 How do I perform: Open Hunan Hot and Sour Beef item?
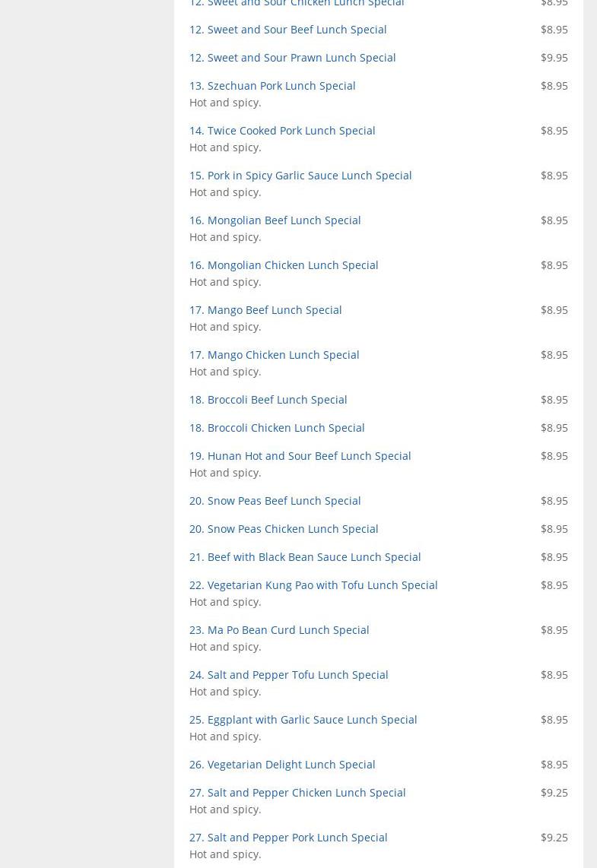(300, 456)
